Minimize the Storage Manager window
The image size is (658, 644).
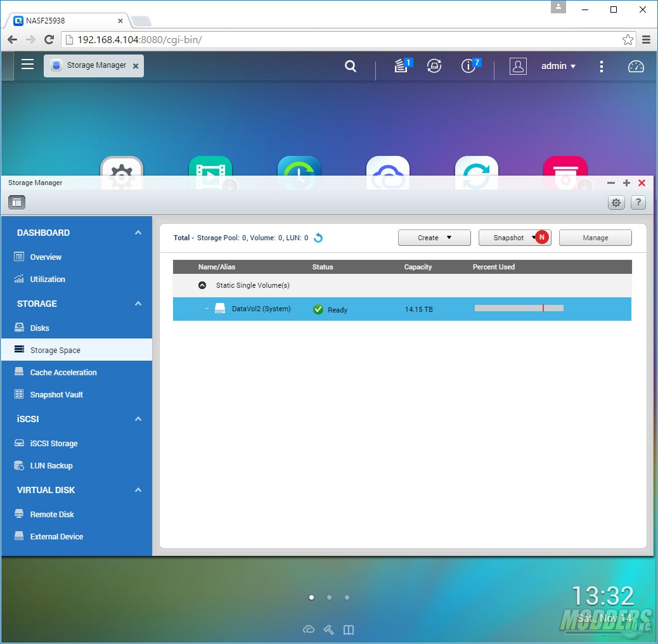coord(611,183)
